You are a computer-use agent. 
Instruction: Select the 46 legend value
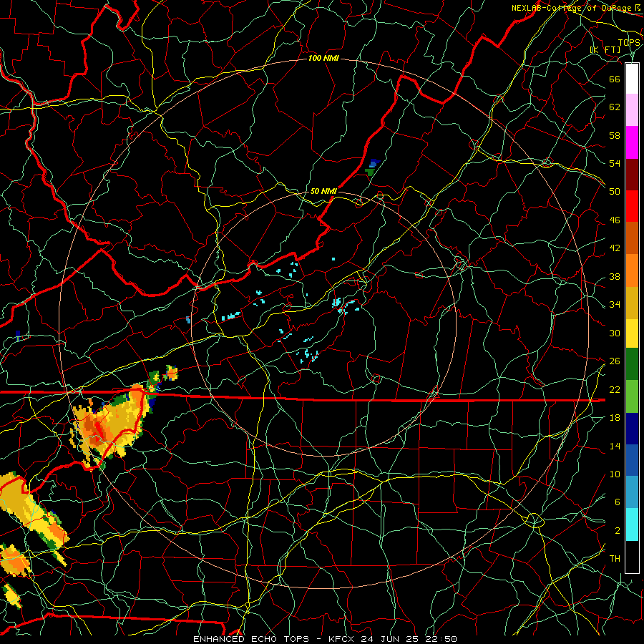pyautogui.click(x=615, y=220)
